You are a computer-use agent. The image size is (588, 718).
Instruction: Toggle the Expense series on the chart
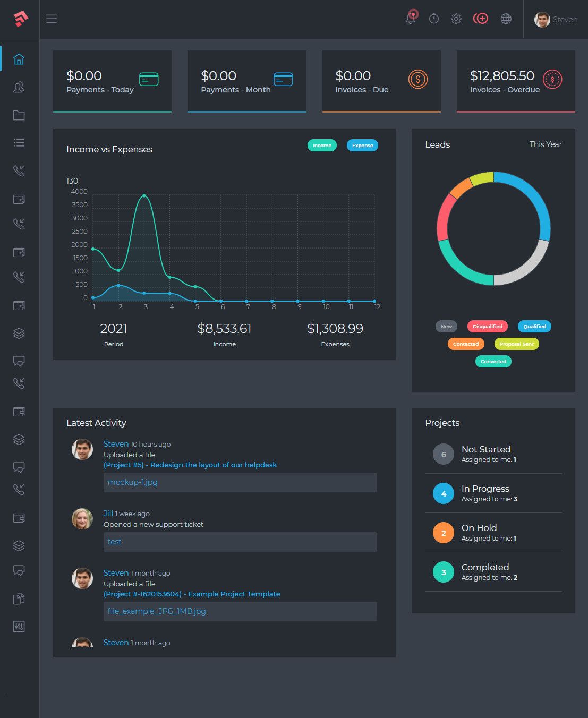(362, 145)
